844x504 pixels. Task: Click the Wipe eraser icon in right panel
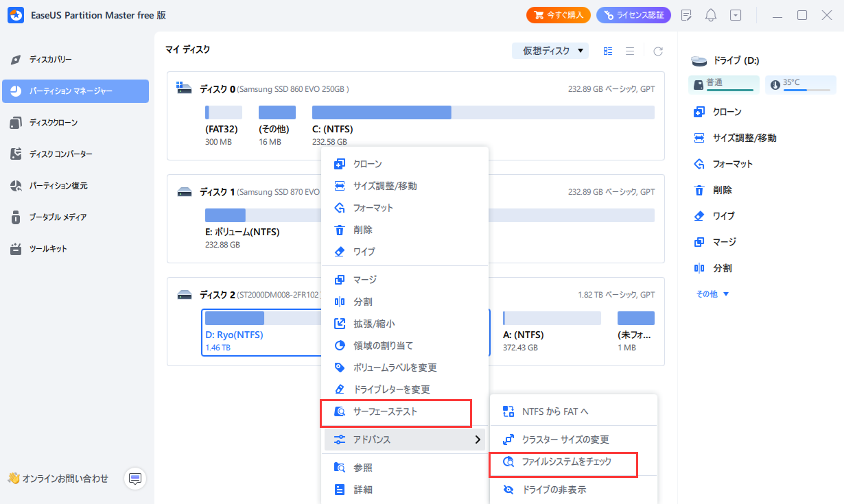(699, 216)
